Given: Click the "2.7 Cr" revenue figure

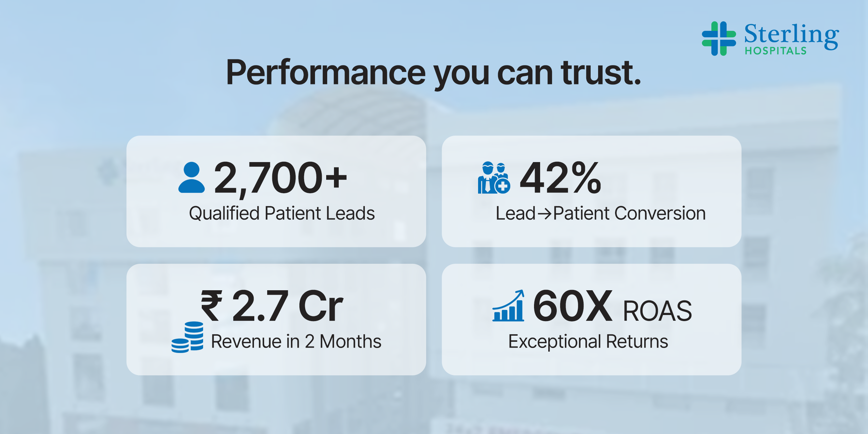Looking at the screenshot, I should (288, 306).
